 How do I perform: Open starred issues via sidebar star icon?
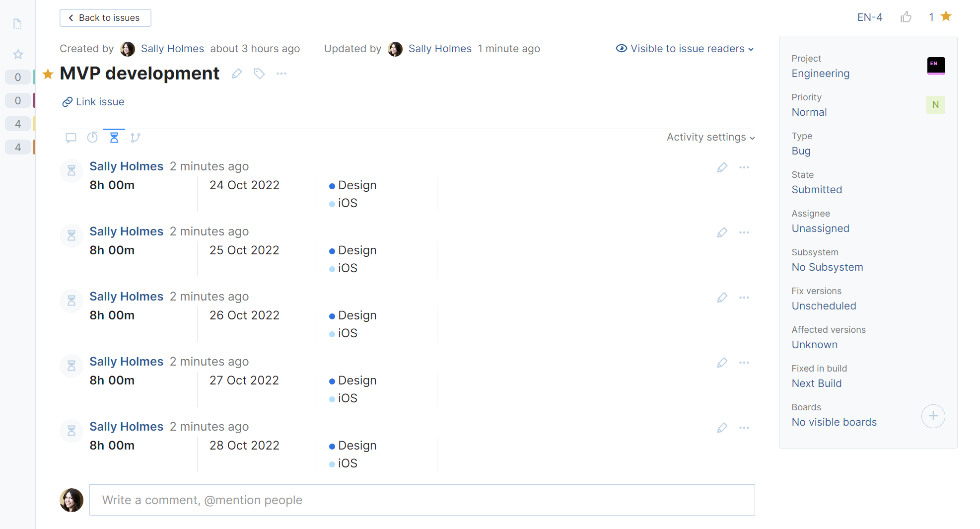click(18, 54)
